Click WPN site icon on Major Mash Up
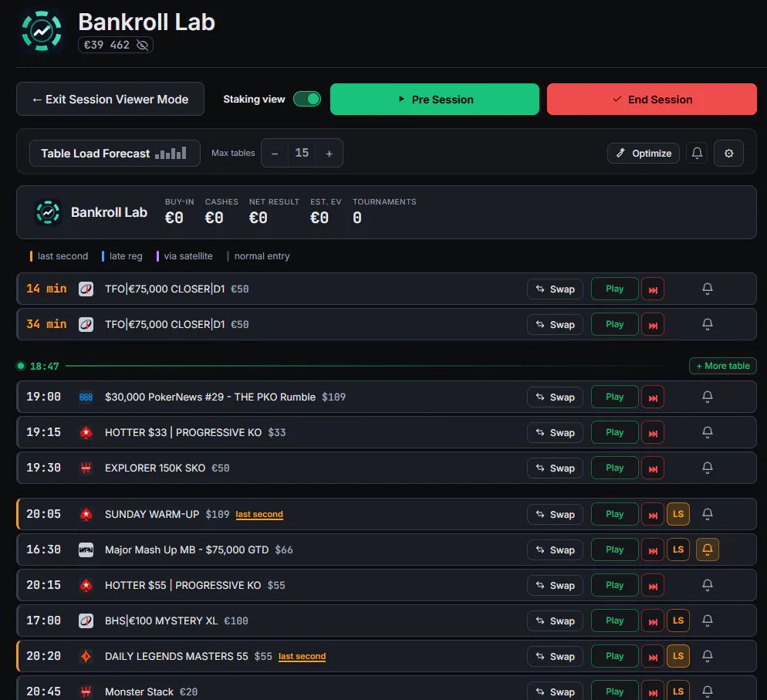 [86, 550]
